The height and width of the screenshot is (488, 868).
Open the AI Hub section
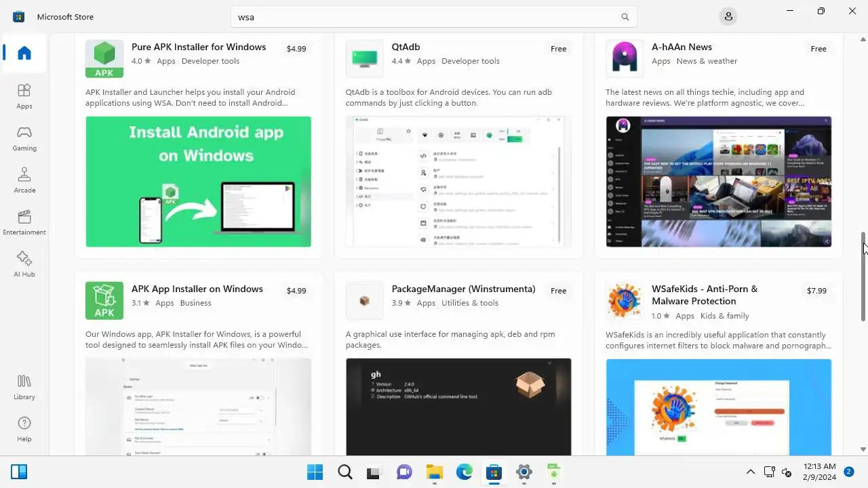click(x=24, y=264)
